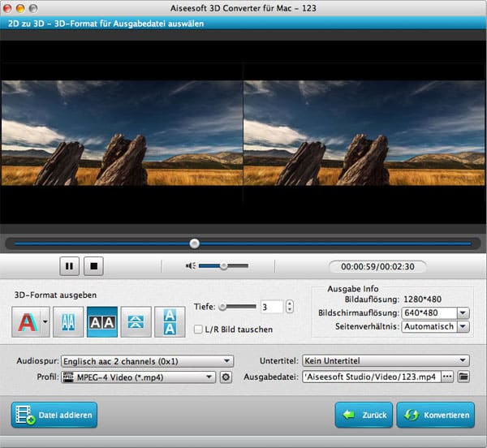Adjust the volume slider
This screenshot has height=448, width=487.
click(x=223, y=265)
